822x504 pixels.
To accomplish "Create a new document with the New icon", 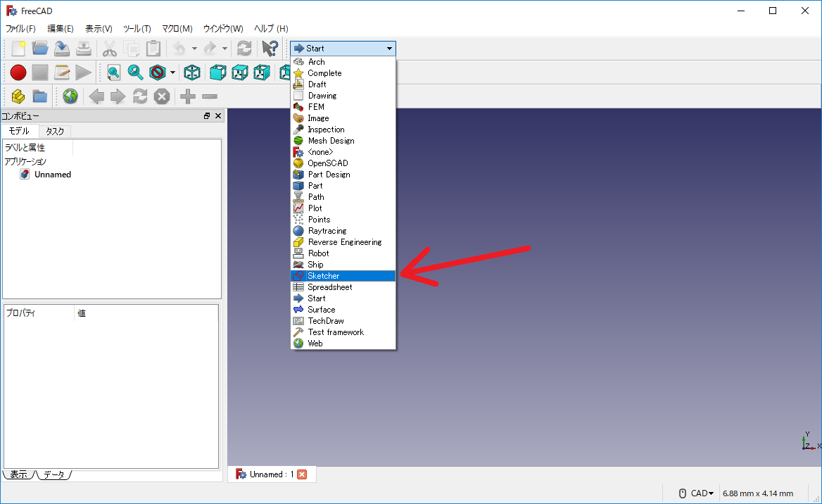I will 18,49.
